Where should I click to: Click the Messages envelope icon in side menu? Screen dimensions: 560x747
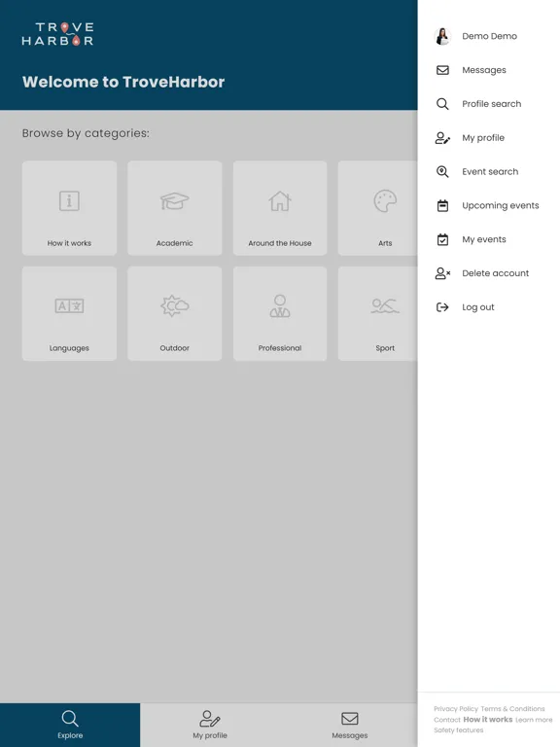442,70
